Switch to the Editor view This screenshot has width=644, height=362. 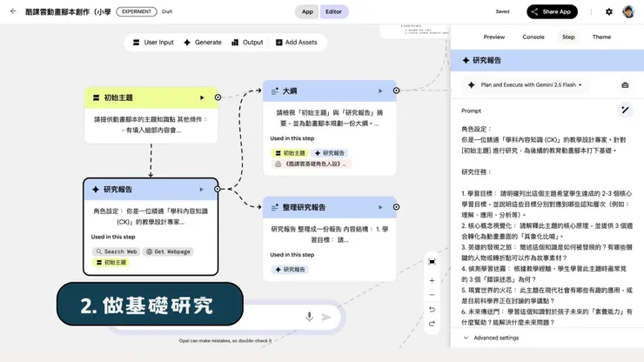[x=333, y=12]
